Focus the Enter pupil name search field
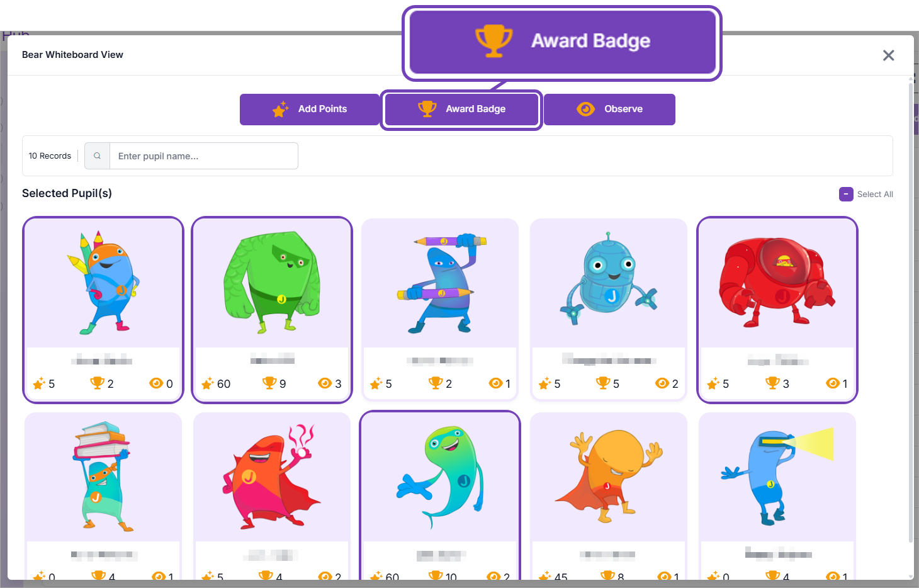This screenshot has width=919, height=588. point(203,155)
